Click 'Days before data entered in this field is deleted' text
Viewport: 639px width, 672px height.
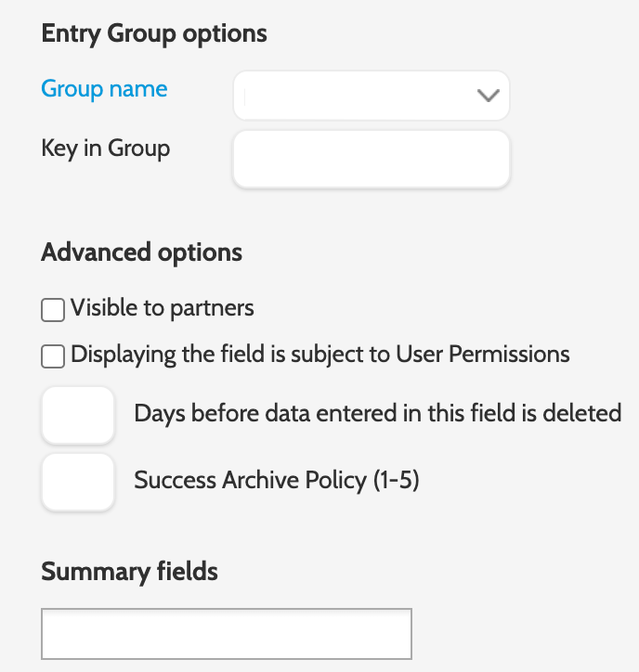378,413
